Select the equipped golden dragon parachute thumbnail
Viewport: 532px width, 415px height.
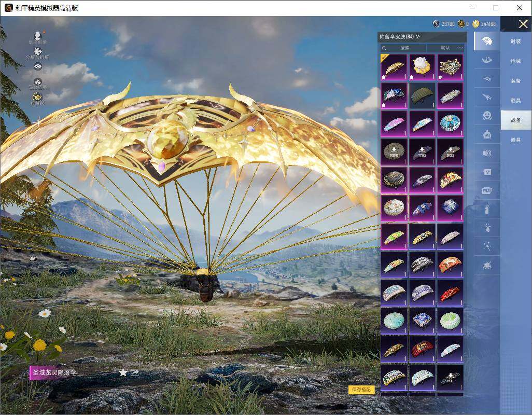(x=394, y=67)
